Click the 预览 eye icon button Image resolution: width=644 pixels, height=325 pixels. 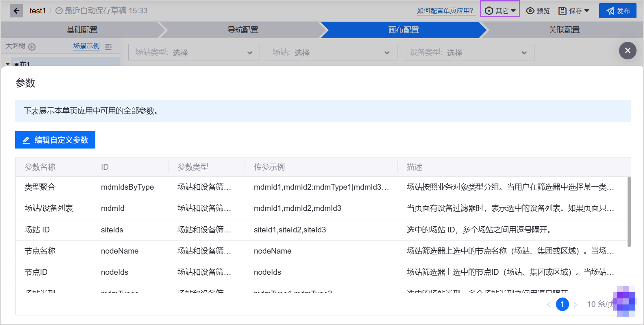538,11
